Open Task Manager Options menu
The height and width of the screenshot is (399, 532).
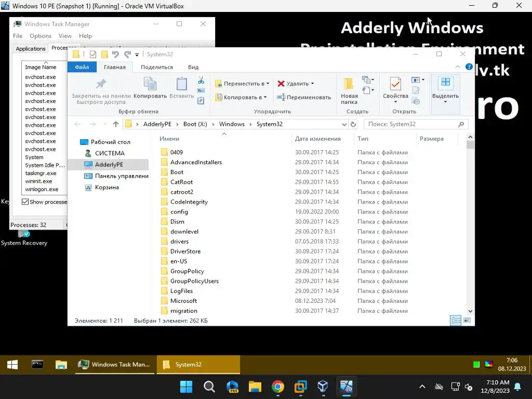[41, 36]
